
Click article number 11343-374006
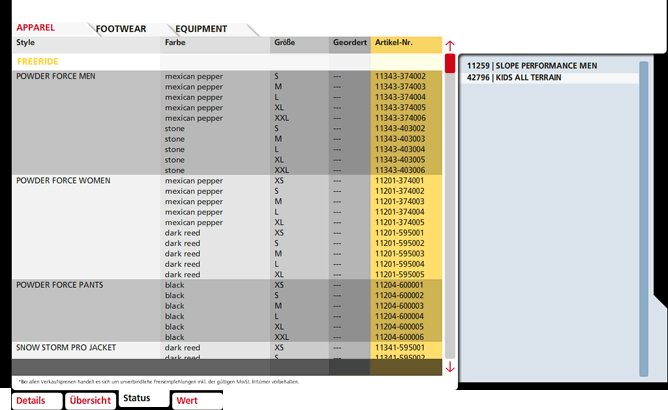(400, 118)
